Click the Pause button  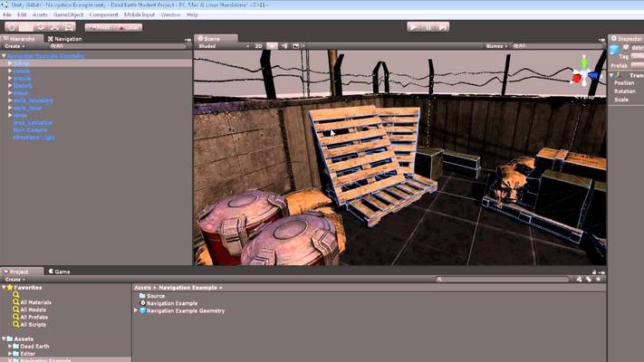[x=428, y=26]
